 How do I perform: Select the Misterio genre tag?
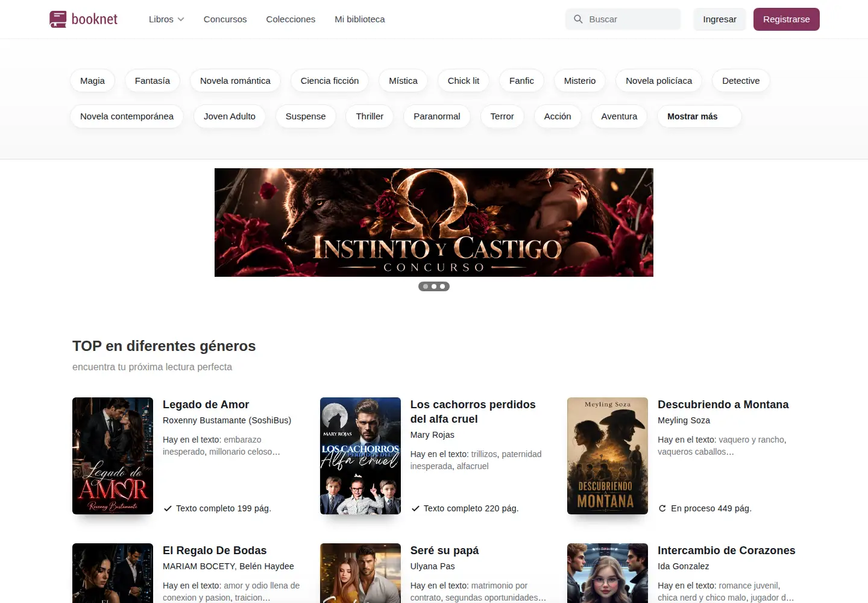[580, 81]
